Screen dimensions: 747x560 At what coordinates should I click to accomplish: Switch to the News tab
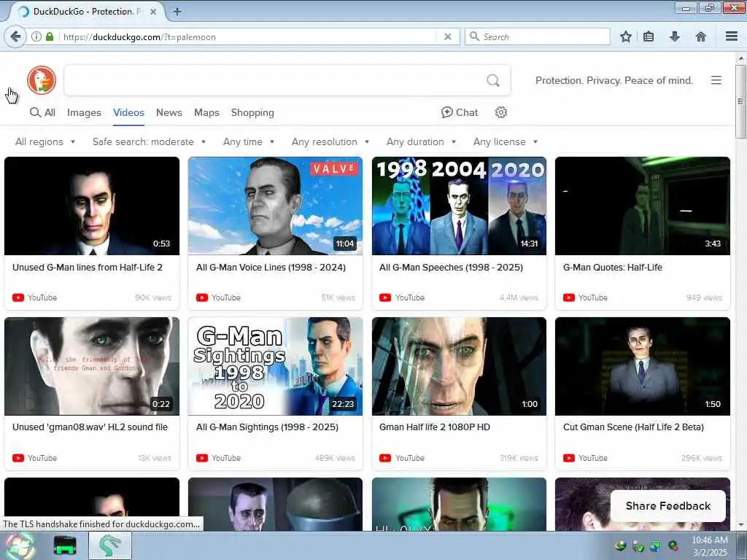169,112
